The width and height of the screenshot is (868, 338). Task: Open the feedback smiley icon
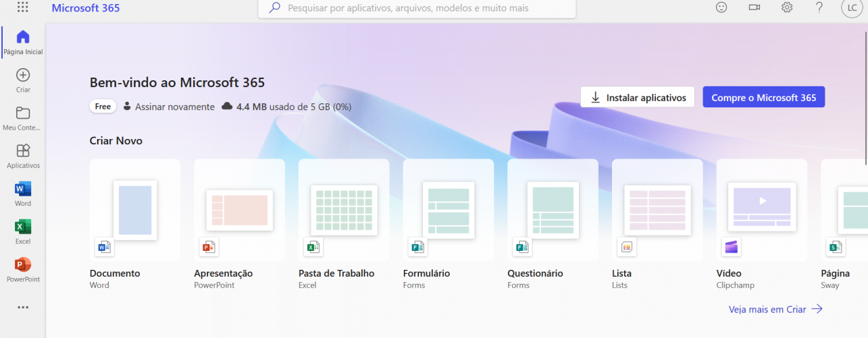pos(722,7)
